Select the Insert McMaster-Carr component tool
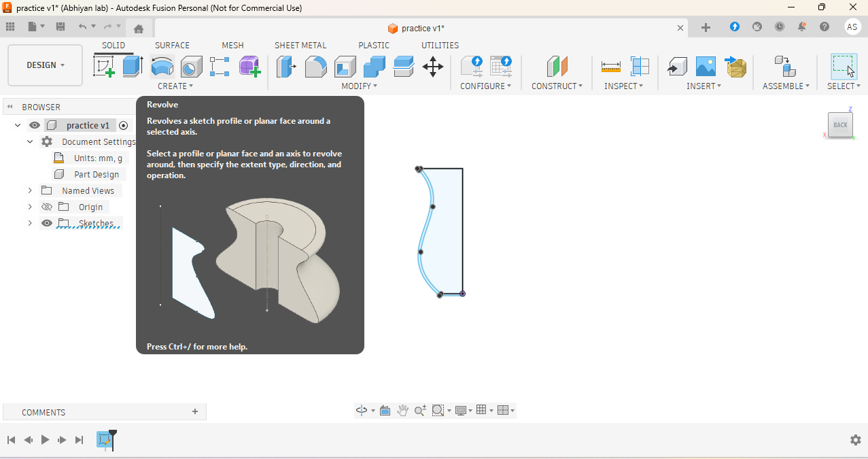868x459 pixels. [735, 67]
